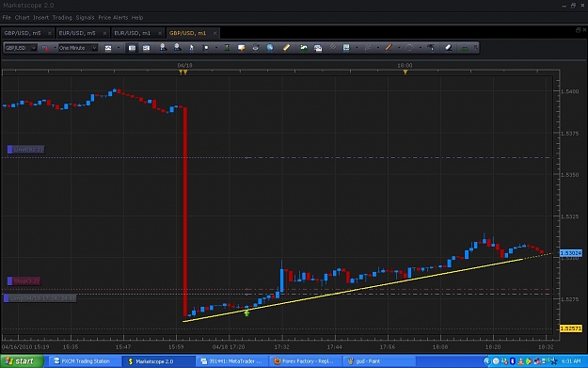This screenshot has width=588, height=368.
Task: Select the cursor pointer tool
Action: (x=191, y=48)
